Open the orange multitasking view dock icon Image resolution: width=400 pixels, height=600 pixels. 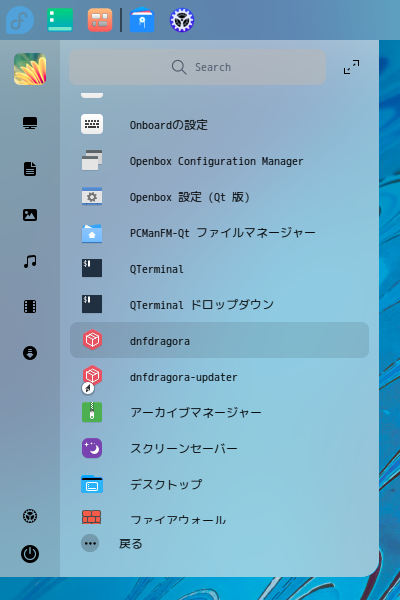click(100, 20)
